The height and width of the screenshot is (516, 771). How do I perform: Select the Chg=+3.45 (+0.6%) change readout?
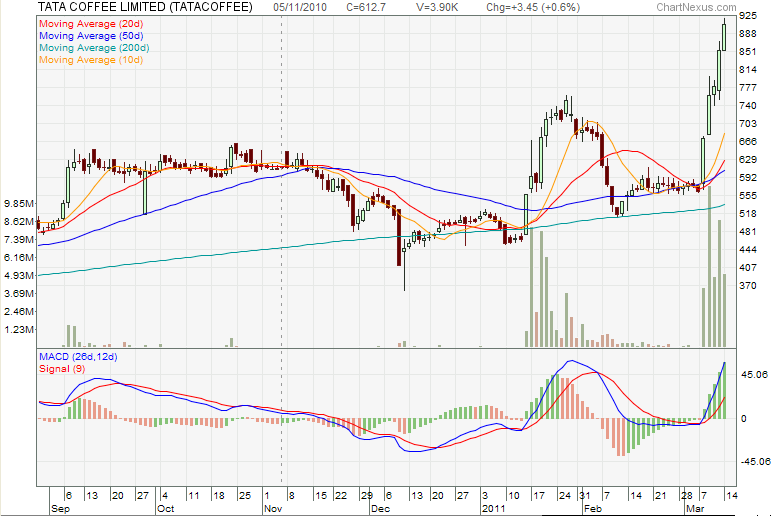tap(533, 7)
